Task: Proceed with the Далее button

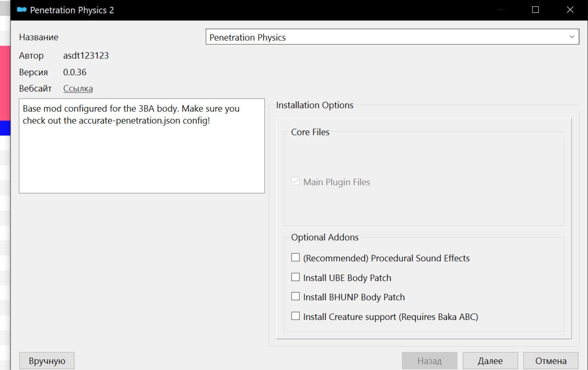Action: (x=490, y=361)
